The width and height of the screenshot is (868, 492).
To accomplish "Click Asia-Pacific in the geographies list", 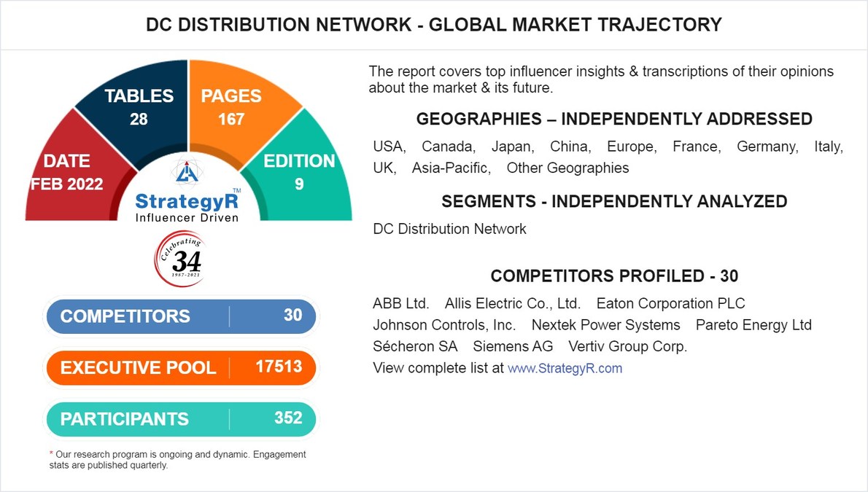I will (x=452, y=168).
